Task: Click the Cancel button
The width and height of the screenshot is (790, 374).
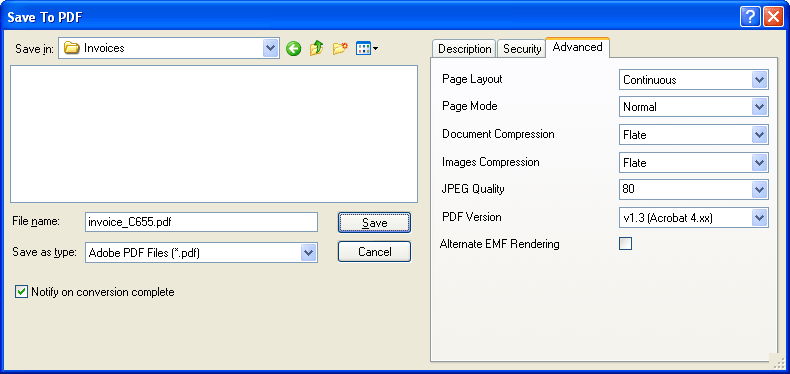Action: click(374, 252)
